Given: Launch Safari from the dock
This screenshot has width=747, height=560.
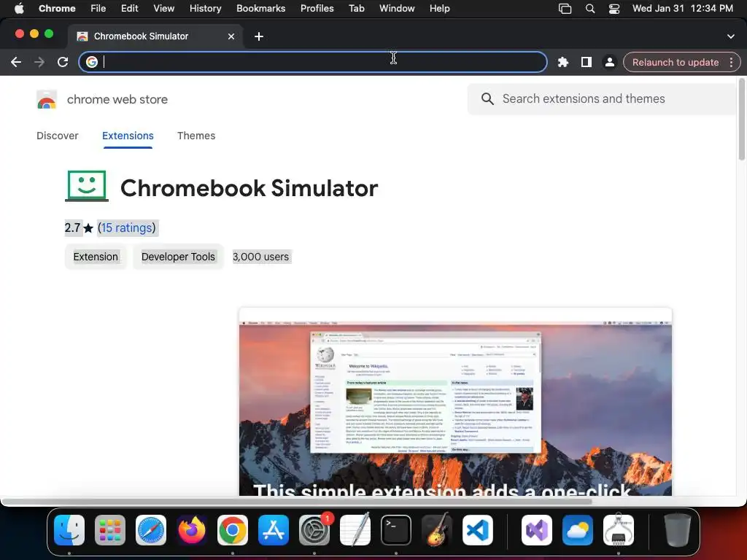Looking at the screenshot, I should pos(151,530).
